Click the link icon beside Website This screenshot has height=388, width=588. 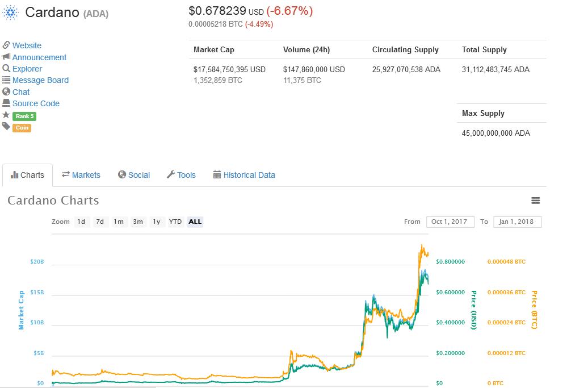click(6, 45)
